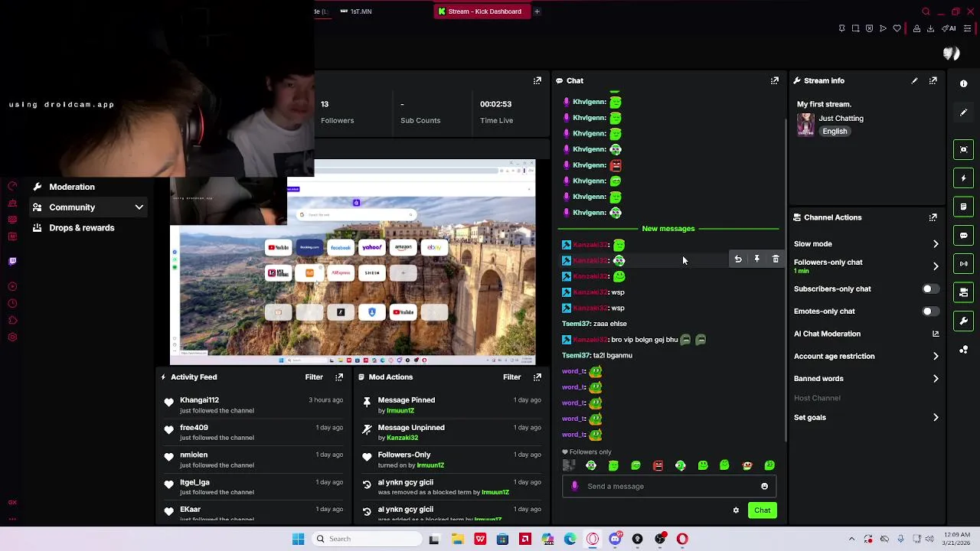This screenshot has height=551, width=980.
Task: Click the Just Chatting category thumbnail
Action: 805,125
